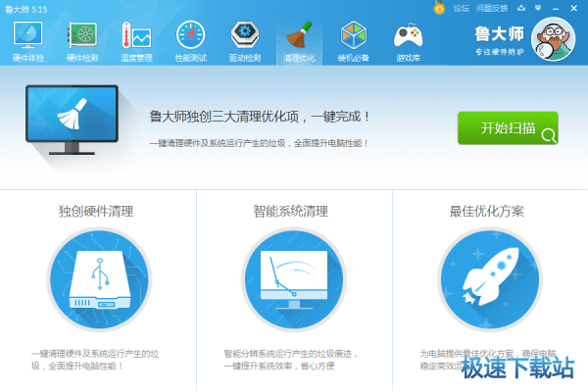The width and height of the screenshot is (588, 392).
Task: Click the 最佳优化方案 heading
Action: [x=486, y=212]
